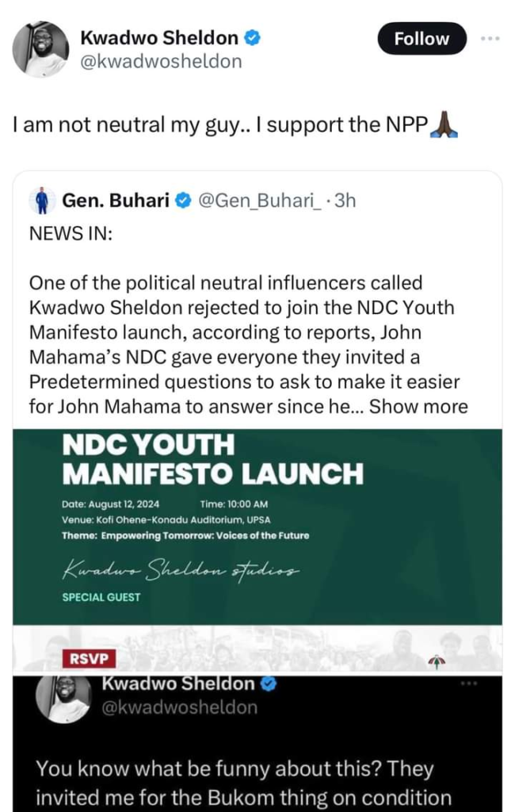Viewport: 515px width, 812px height.
Task: Open the NDC Youth Manifesto Launch image
Action: tap(257, 525)
